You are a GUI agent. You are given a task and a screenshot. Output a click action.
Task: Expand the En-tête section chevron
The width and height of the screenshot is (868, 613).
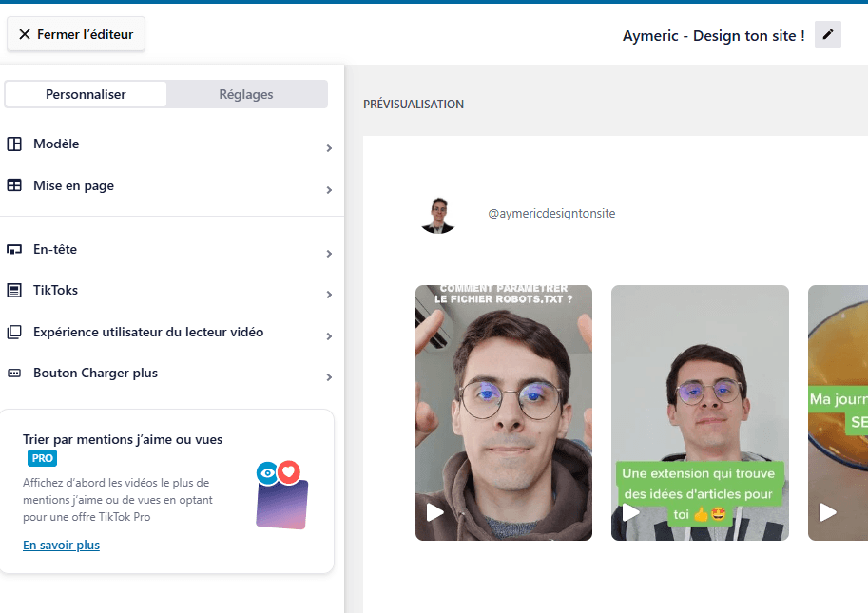tap(329, 254)
